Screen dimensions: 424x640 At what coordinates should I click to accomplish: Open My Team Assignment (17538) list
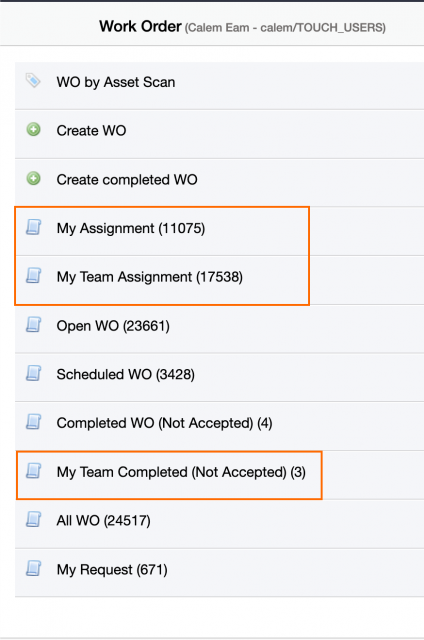220,280
